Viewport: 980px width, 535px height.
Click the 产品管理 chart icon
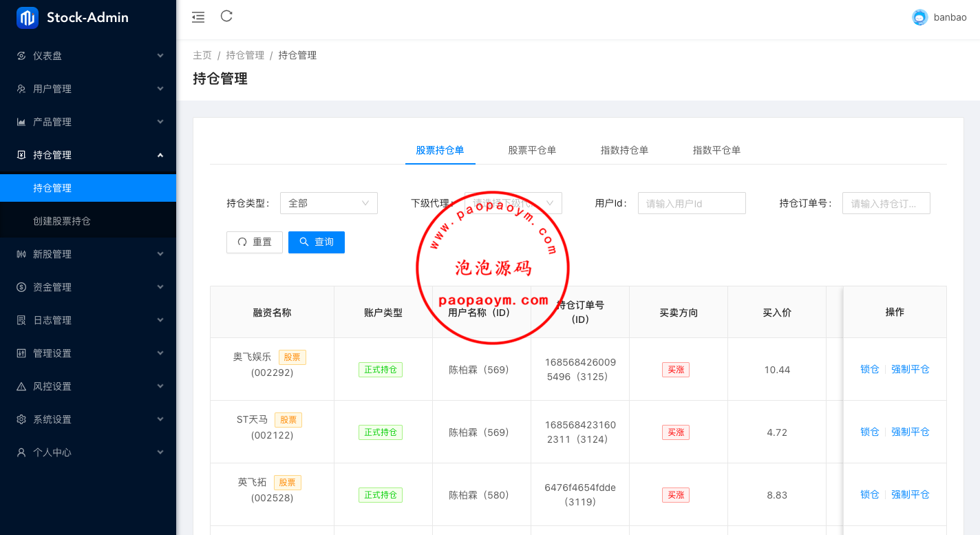tap(21, 122)
